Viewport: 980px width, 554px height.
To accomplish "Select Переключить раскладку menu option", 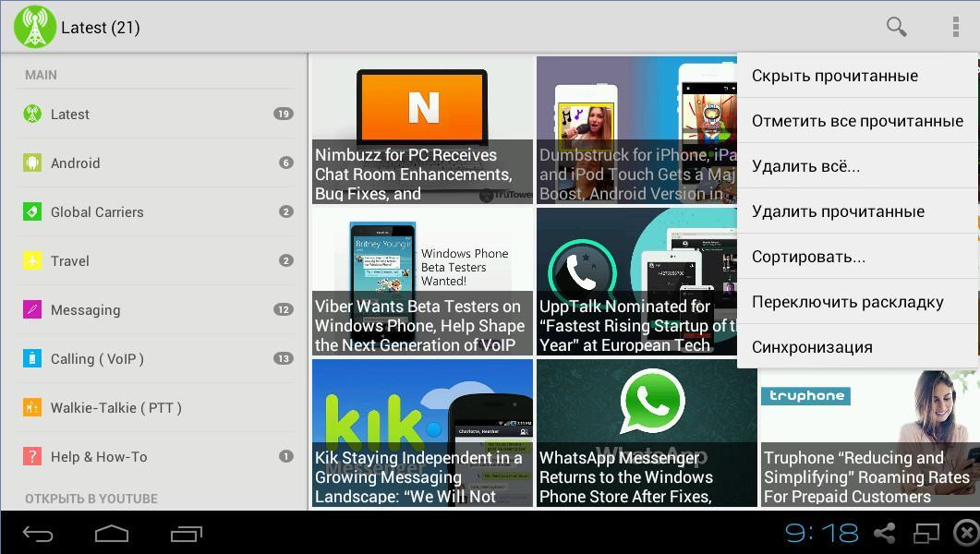I will coord(857,302).
